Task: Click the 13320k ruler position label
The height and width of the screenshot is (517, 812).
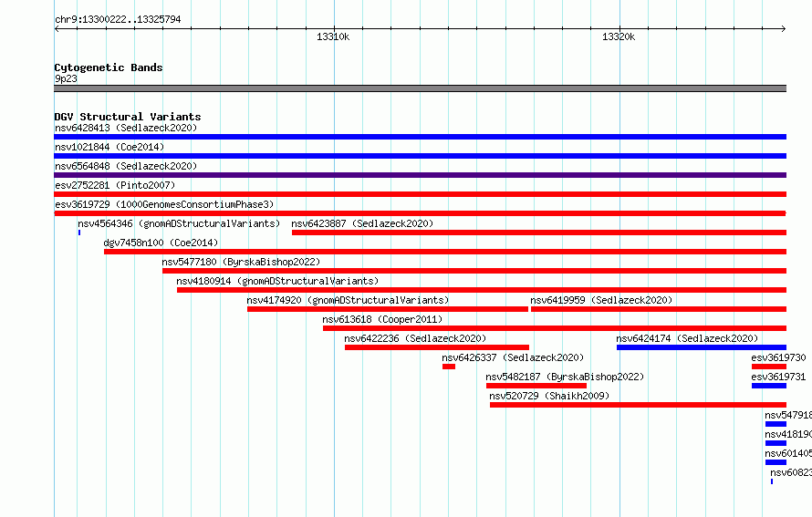Action: (619, 36)
